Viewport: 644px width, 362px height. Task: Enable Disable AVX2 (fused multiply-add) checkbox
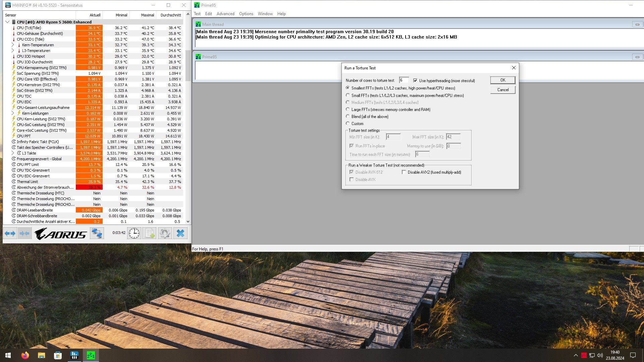tap(404, 172)
